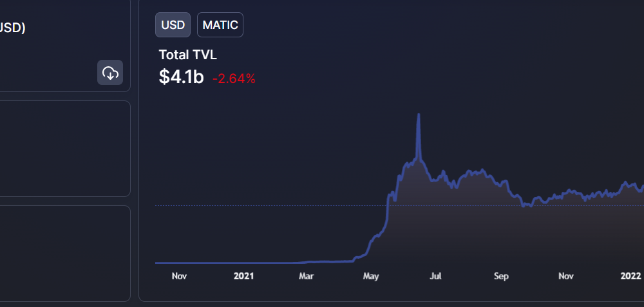Switch chart denomination to MATIC
The width and height of the screenshot is (644, 307).
click(220, 25)
